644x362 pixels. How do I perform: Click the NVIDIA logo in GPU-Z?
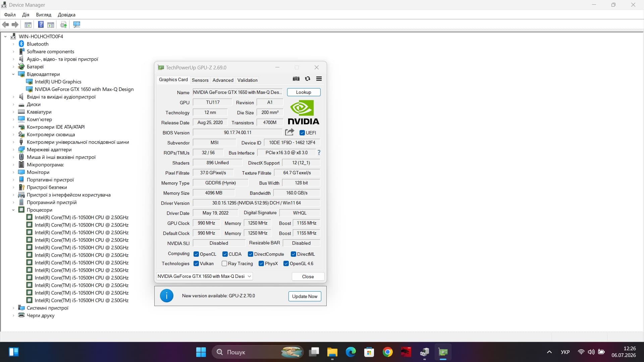(x=304, y=113)
